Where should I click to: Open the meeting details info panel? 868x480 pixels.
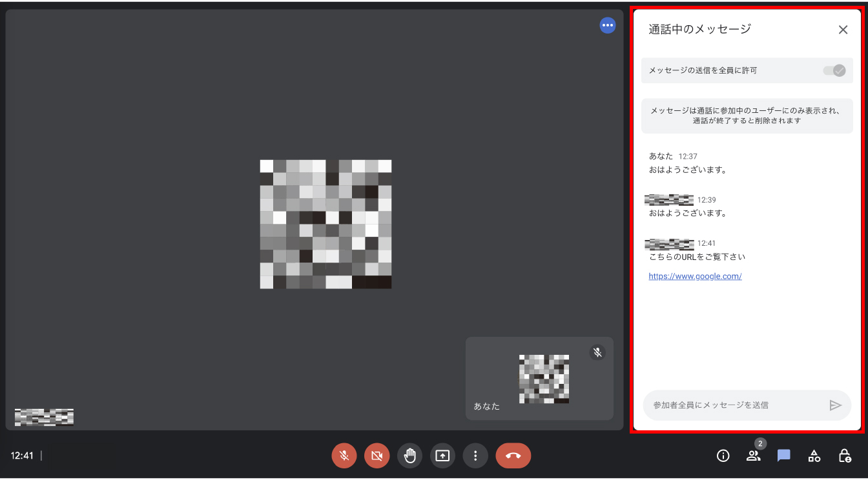click(x=723, y=455)
